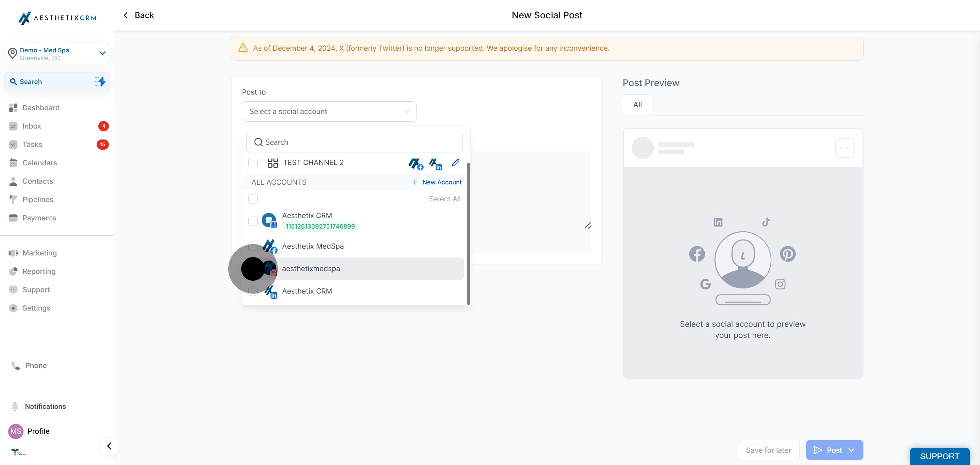
Task: Open the Demo - Med Spa location switcher
Action: (57, 54)
